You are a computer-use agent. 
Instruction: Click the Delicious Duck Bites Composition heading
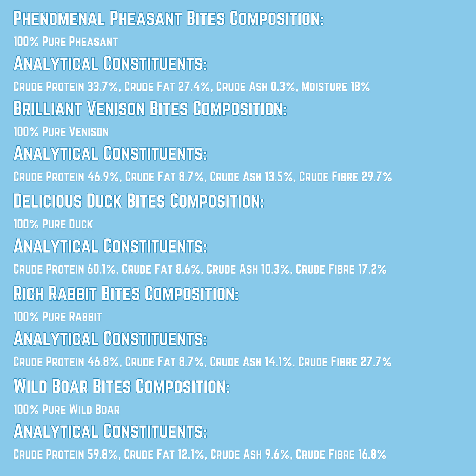click(139, 201)
